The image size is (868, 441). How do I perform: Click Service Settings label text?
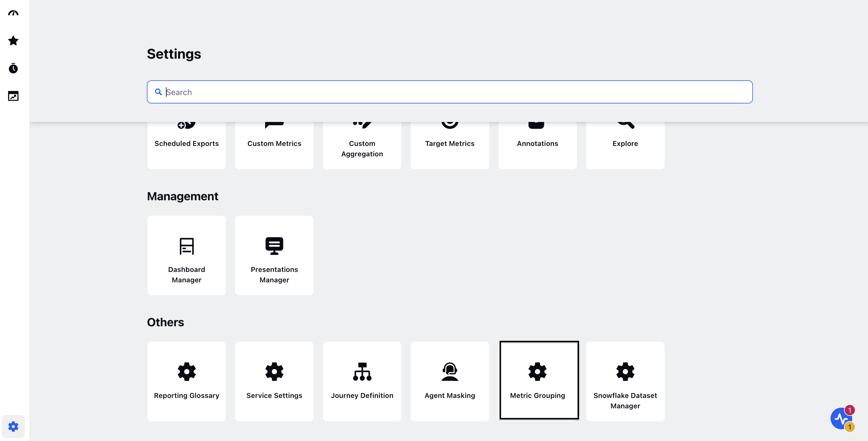pyautogui.click(x=274, y=396)
